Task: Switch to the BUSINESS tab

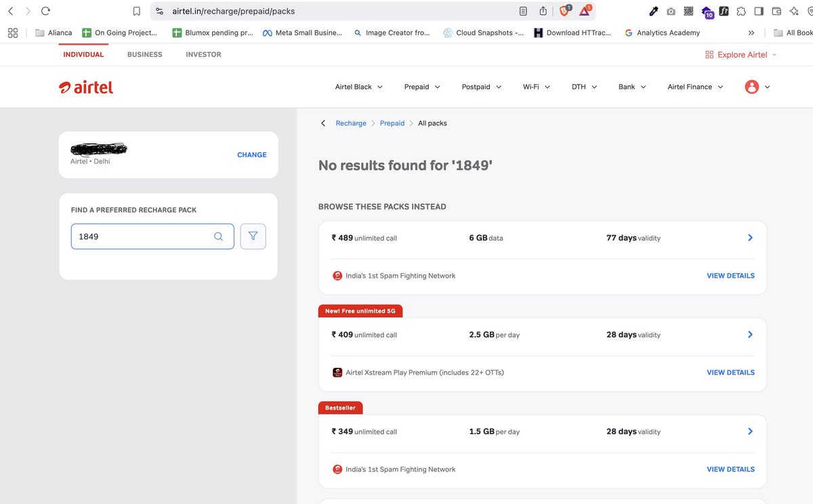Action: pyautogui.click(x=145, y=54)
